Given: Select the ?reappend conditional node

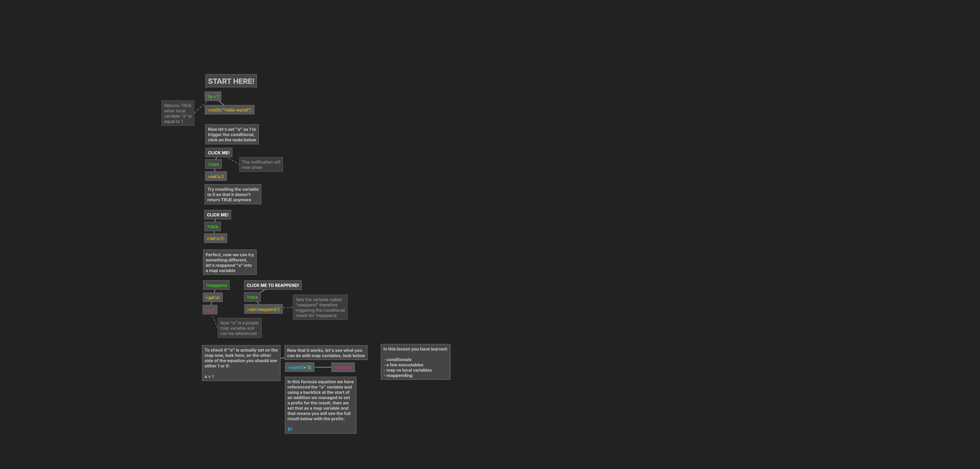Looking at the screenshot, I should [x=216, y=285].
